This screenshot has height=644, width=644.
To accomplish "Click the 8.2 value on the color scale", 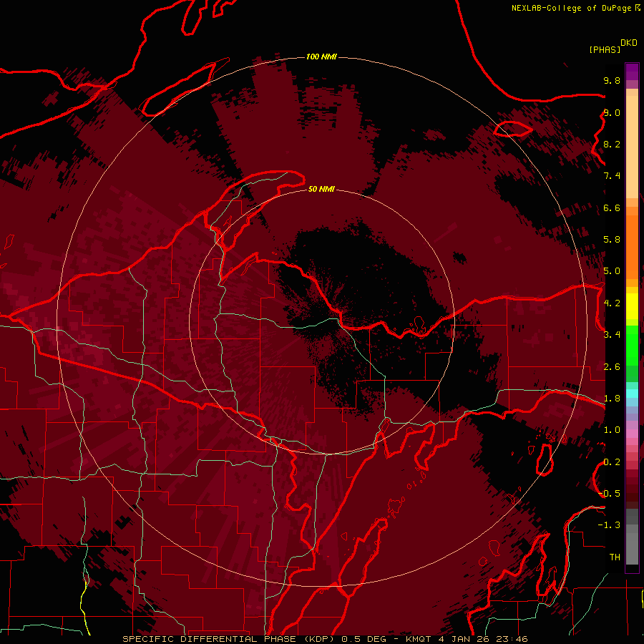I will pyautogui.click(x=612, y=144).
